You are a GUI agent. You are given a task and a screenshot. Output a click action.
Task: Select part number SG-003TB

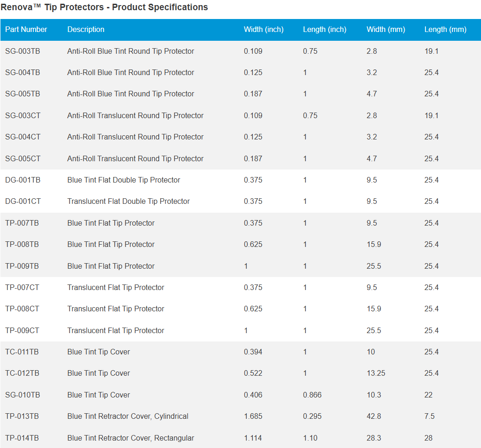[x=23, y=51]
